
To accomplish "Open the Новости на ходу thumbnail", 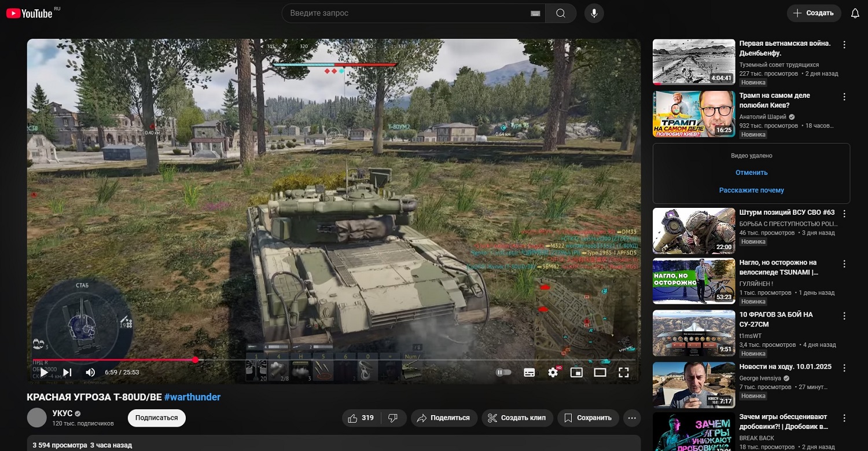I will (x=694, y=386).
